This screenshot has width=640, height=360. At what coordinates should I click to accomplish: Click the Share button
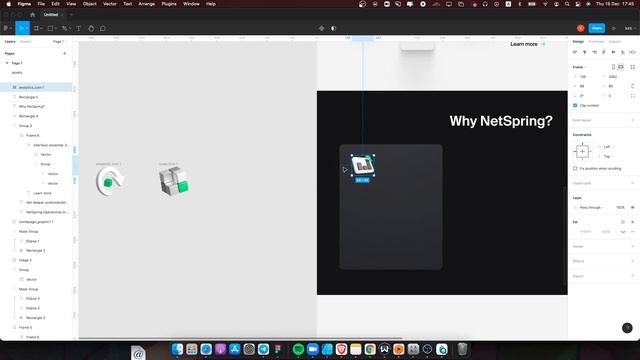point(597,28)
